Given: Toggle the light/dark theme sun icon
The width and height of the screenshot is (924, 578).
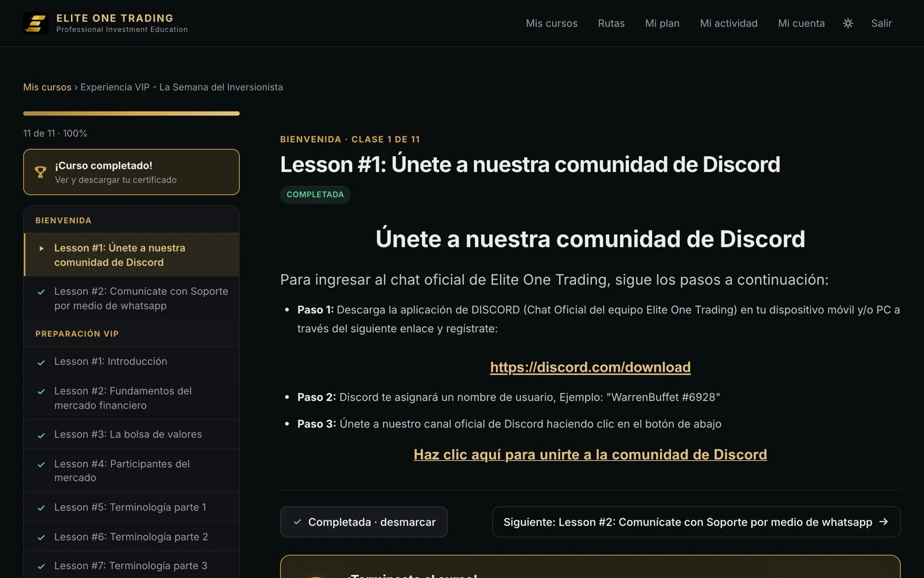Looking at the screenshot, I should pyautogui.click(x=848, y=23).
